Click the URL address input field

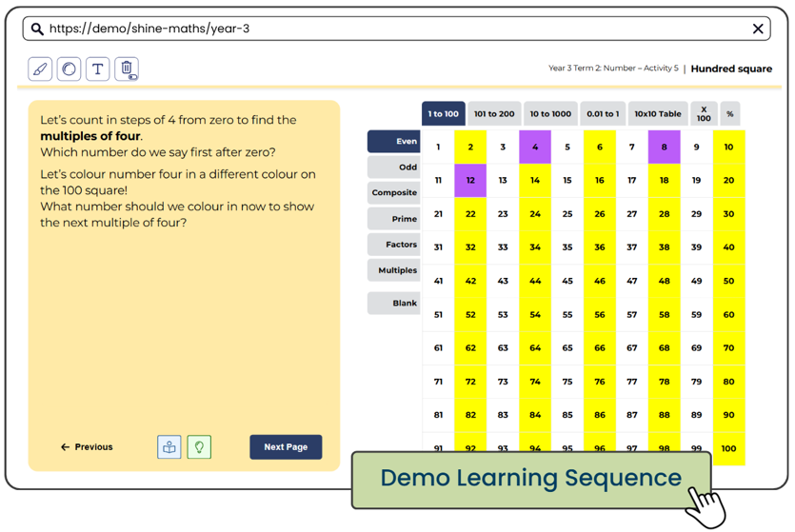coord(396,29)
